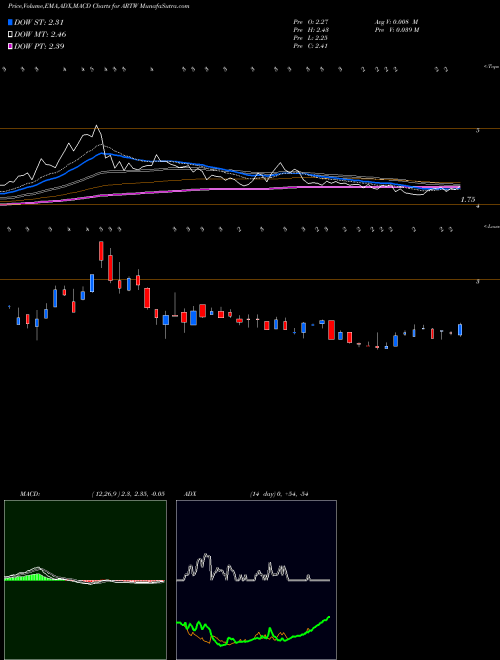Click the ADX (14 day) values text
Viewport: 500px width, 660px height.
tap(279, 494)
